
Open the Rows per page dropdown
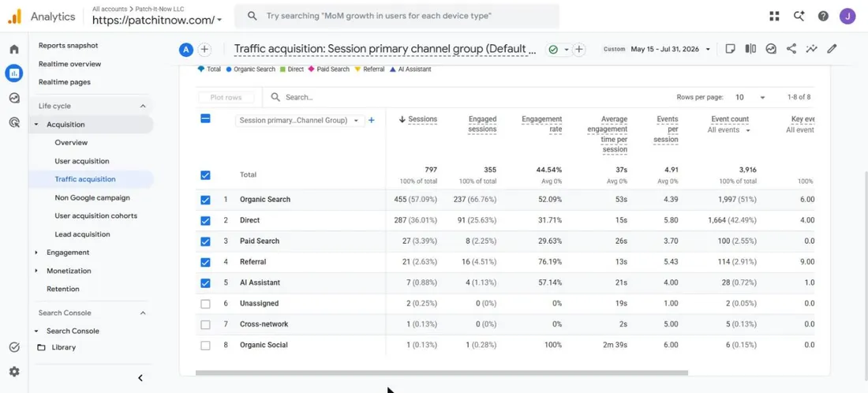tap(750, 97)
